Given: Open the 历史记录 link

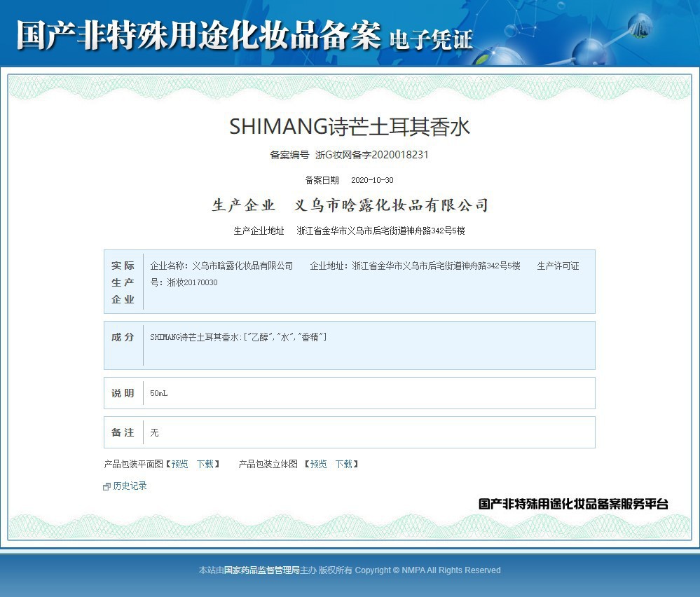Looking at the screenshot, I should tap(130, 486).
